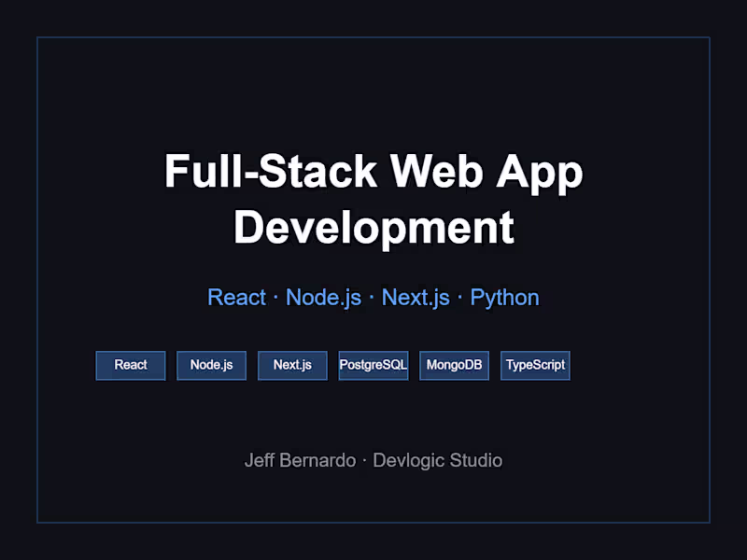
Task: Follow the Node.js subtitle link
Action: pos(323,297)
